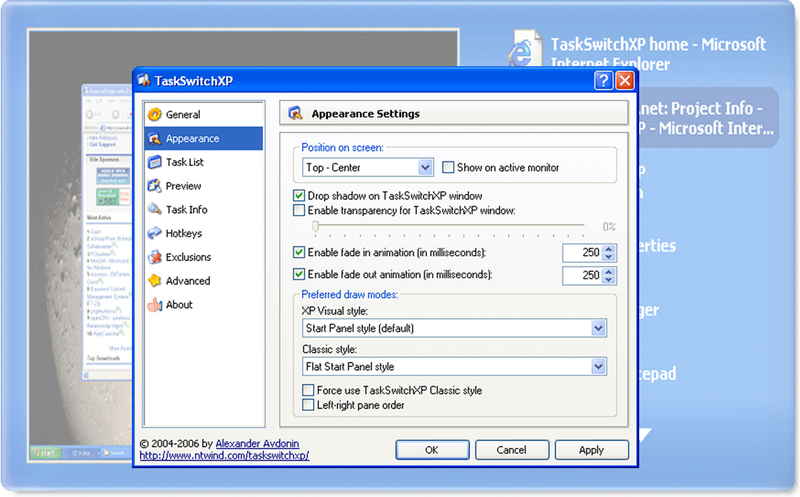Open the Advanced settings page
The width and height of the screenshot is (800, 497).
coord(188,281)
